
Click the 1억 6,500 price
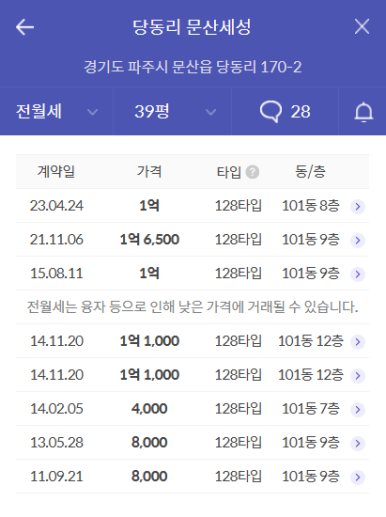149,240
